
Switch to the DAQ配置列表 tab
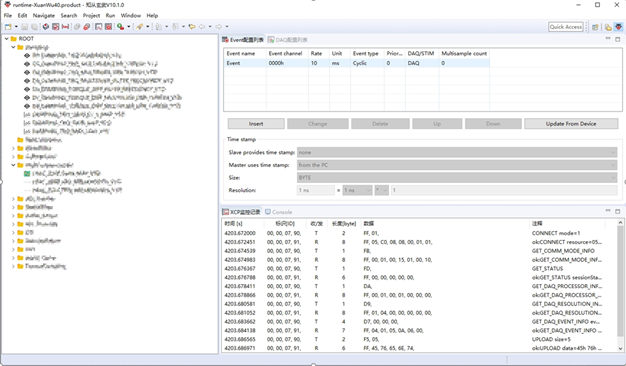(288, 40)
